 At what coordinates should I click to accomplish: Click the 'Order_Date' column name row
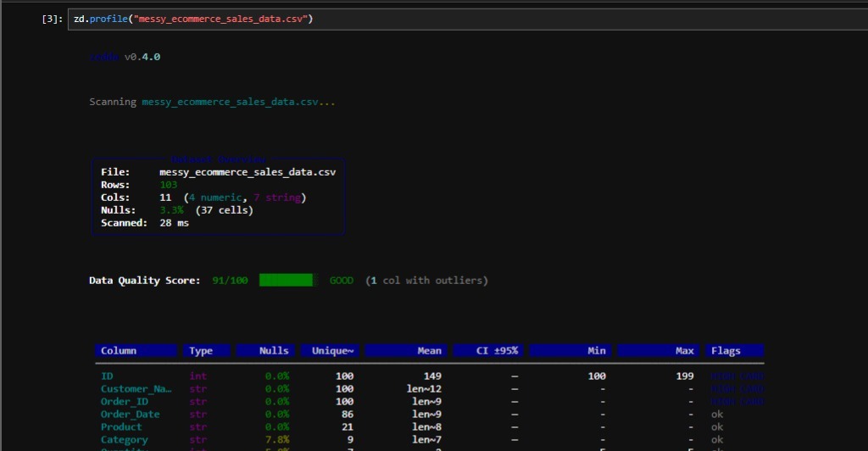[130, 415]
